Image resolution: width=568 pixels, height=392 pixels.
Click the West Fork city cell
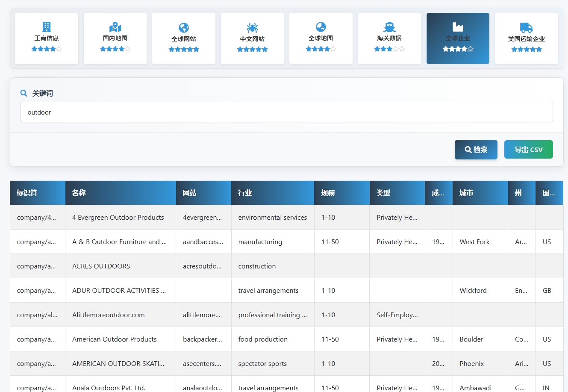pos(480,242)
